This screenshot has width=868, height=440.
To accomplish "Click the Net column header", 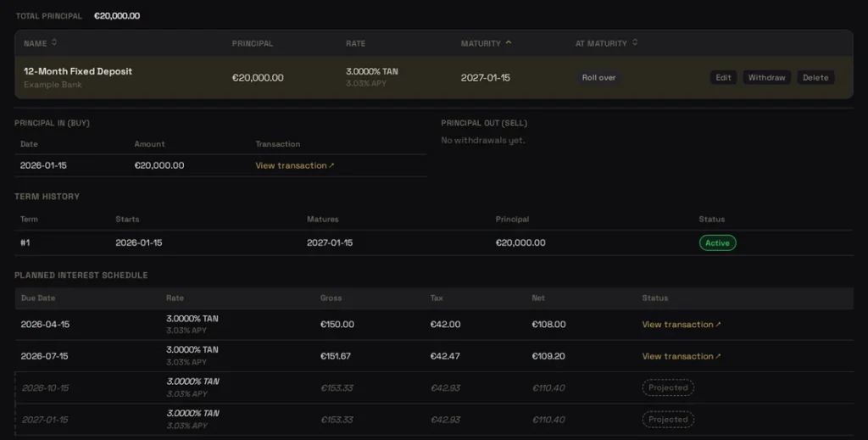I will (538, 298).
